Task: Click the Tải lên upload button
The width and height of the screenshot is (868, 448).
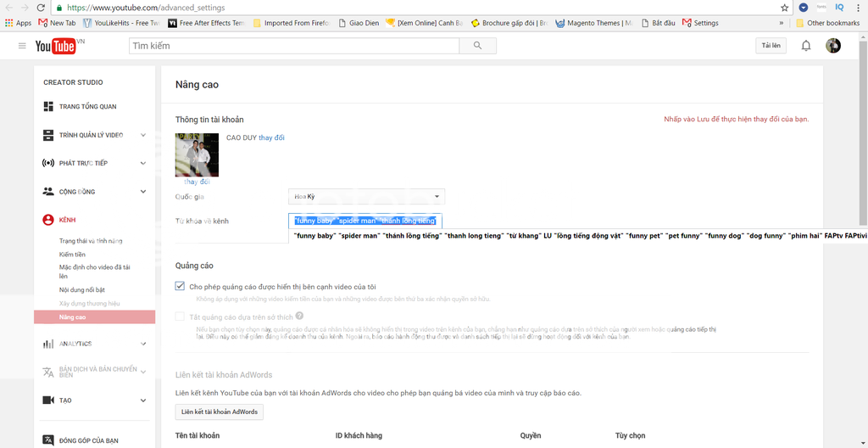Action: 771,46
